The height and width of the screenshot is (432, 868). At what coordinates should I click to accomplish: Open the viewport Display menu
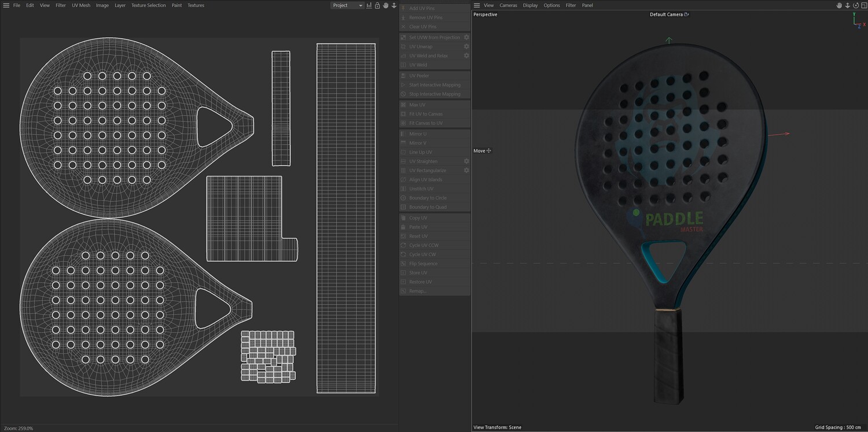tap(530, 5)
